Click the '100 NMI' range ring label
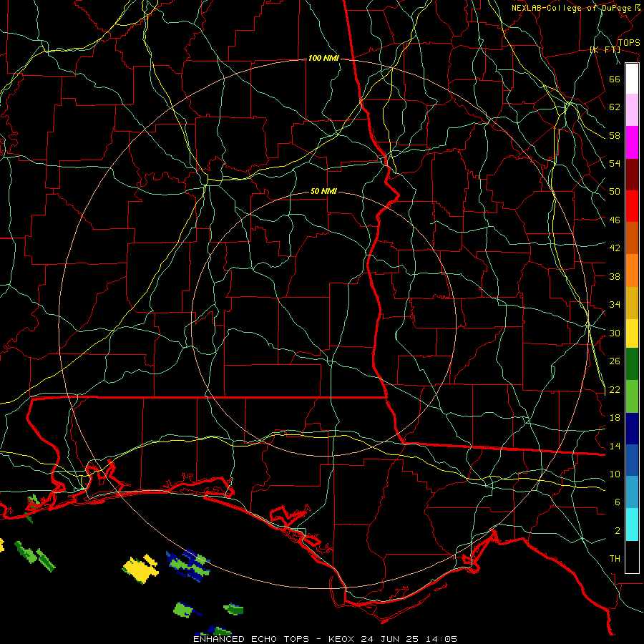 click(323, 59)
